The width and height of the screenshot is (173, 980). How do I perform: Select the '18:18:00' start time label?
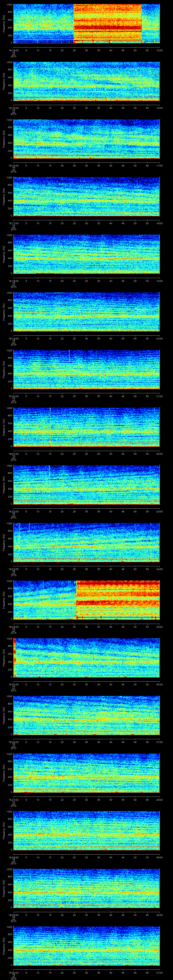(x=13, y=281)
